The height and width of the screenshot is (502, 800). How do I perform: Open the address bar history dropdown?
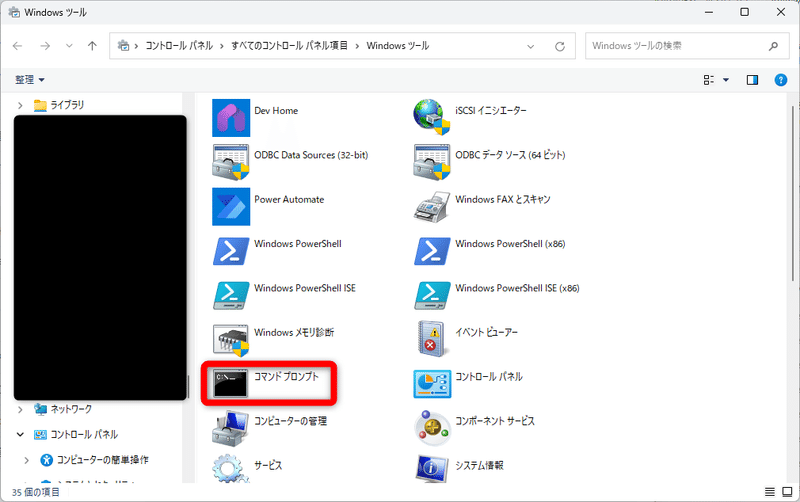click(x=531, y=46)
